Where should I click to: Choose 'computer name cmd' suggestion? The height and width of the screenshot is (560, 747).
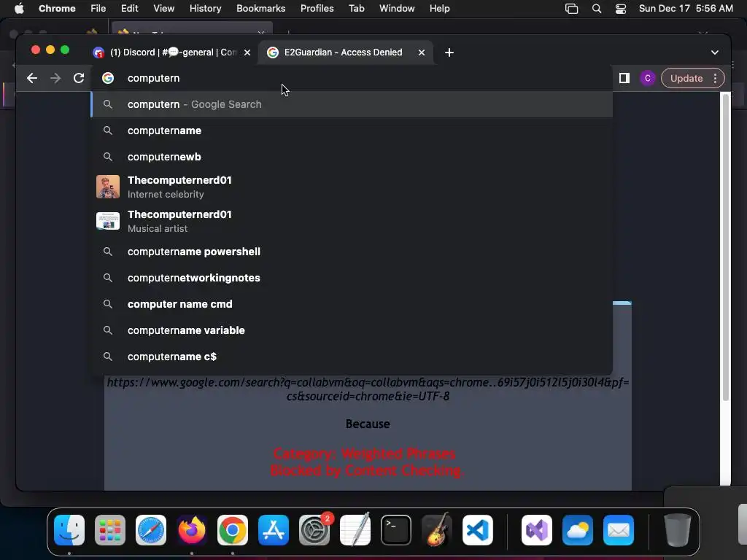(352, 304)
